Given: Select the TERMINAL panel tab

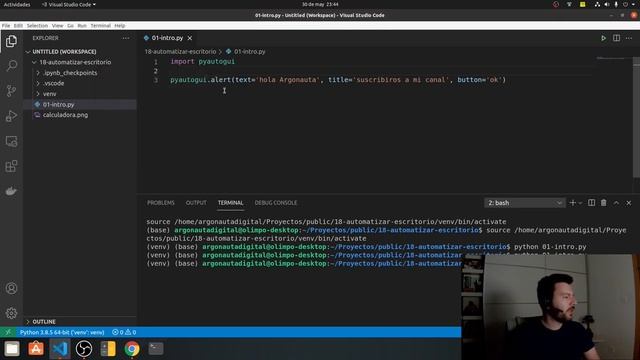Looking at the screenshot, I should click(x=230, y=203).
